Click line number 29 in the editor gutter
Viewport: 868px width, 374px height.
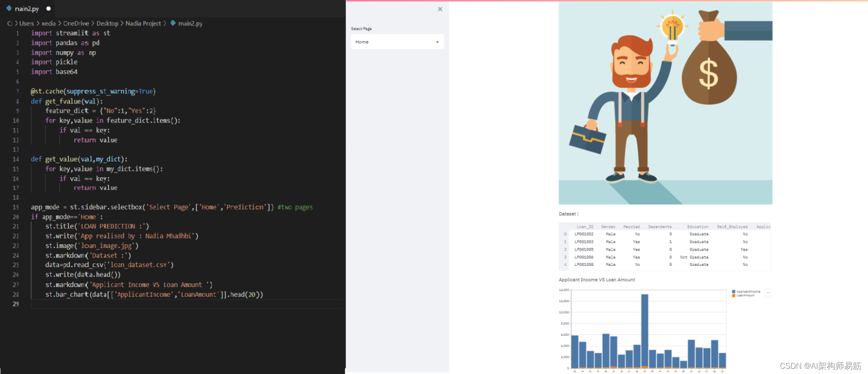pyautogui.click(x=16, y=304)
